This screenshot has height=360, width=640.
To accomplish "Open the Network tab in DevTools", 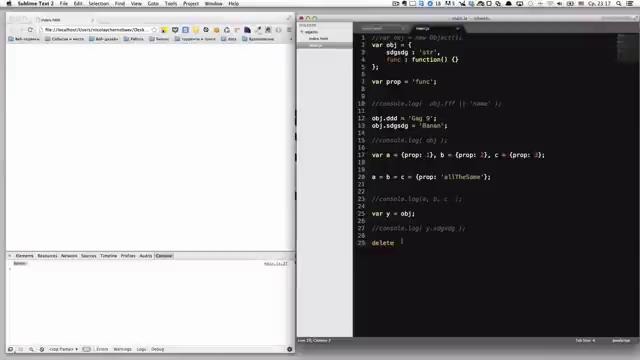I will pos(69,256).
